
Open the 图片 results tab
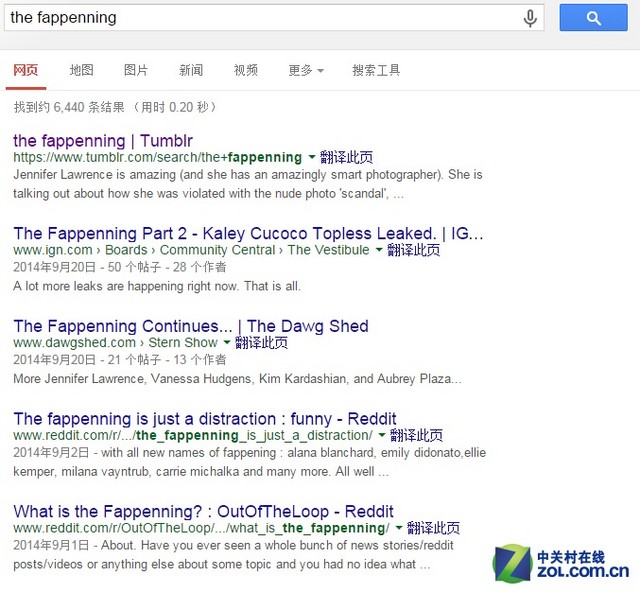pyautogui.click(x=136, y=70)
